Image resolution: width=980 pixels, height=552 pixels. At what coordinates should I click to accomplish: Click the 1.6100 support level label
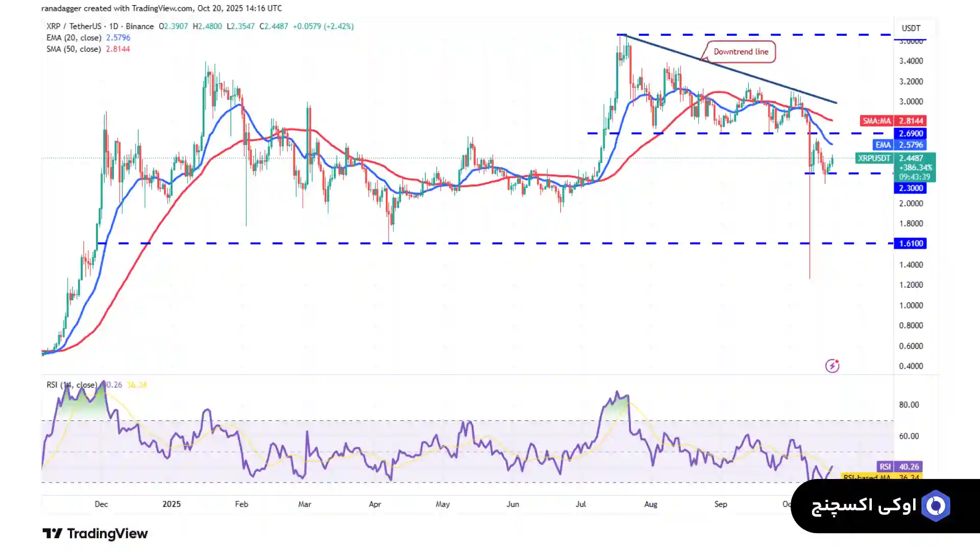click(x=910, y=244)
